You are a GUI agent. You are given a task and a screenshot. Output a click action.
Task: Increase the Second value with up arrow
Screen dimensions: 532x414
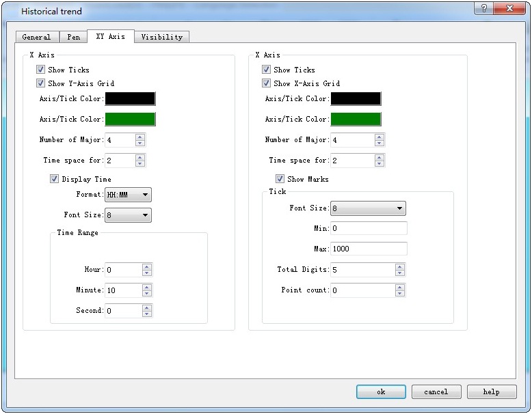[147, 307]
